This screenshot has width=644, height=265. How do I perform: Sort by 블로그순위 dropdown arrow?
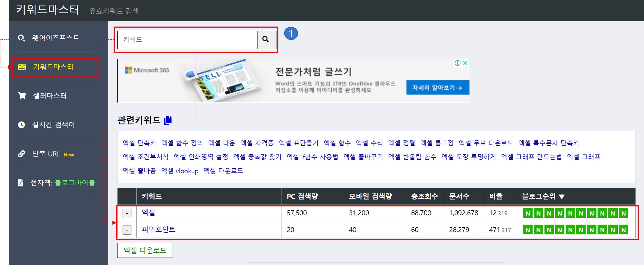click(x=562, y=197)
